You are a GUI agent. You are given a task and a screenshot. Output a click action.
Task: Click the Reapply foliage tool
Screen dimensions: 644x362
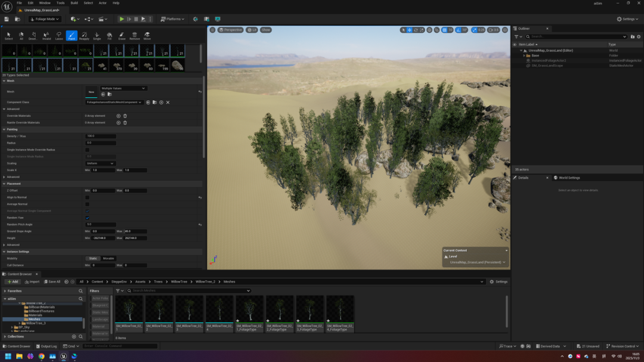(84, 36)
